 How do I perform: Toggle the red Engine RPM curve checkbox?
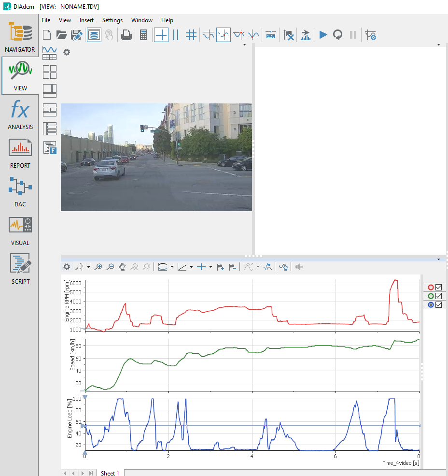click(x=439, y=287)
